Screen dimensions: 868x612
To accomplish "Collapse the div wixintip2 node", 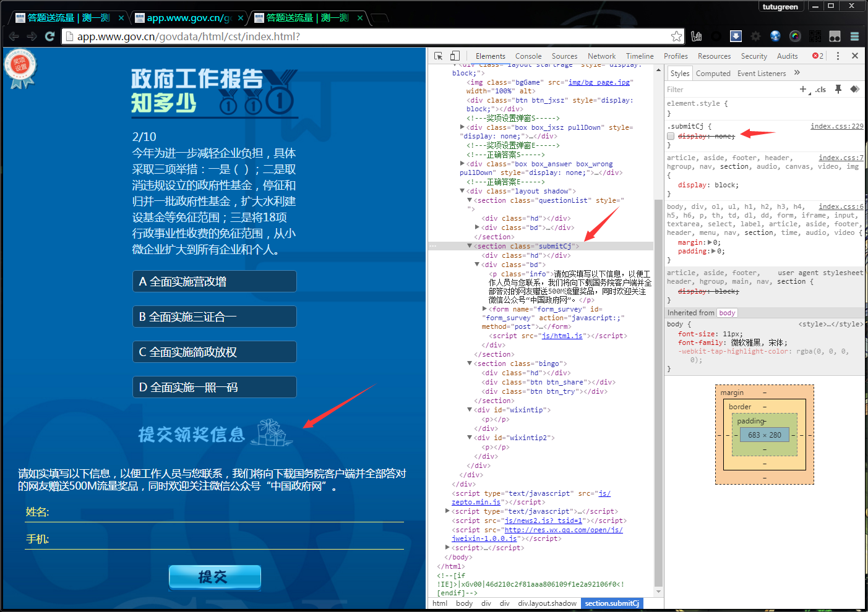I will (x=470, y=438).
